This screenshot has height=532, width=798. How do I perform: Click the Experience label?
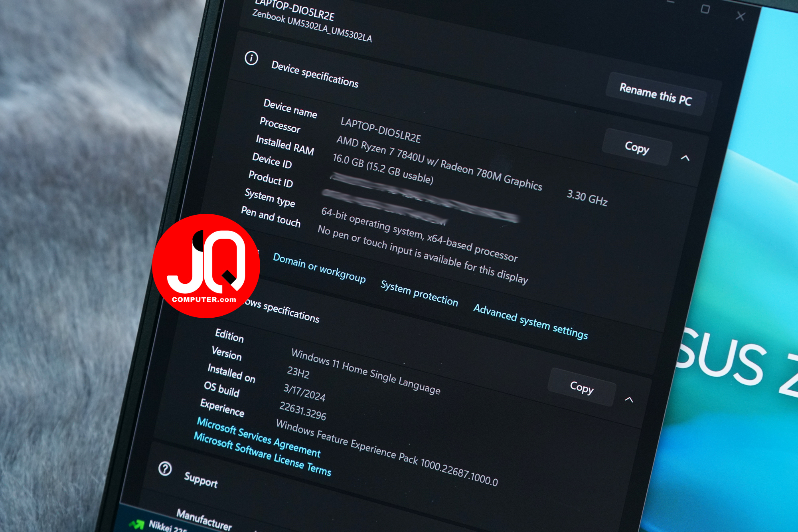coord(222,408)
